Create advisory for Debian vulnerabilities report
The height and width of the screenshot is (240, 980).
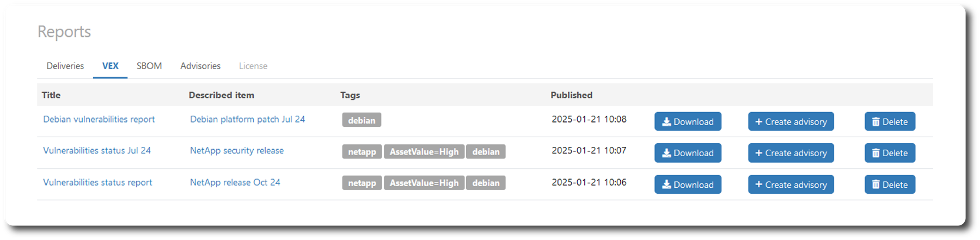[x=791, y=121]
